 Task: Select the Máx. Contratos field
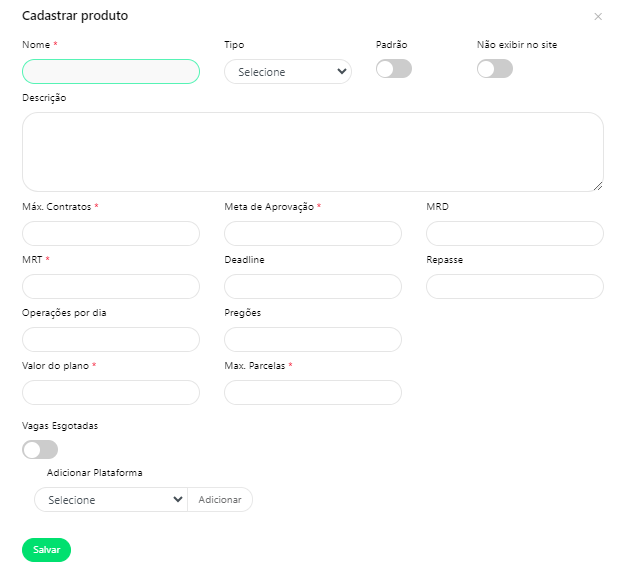(111, 234)
